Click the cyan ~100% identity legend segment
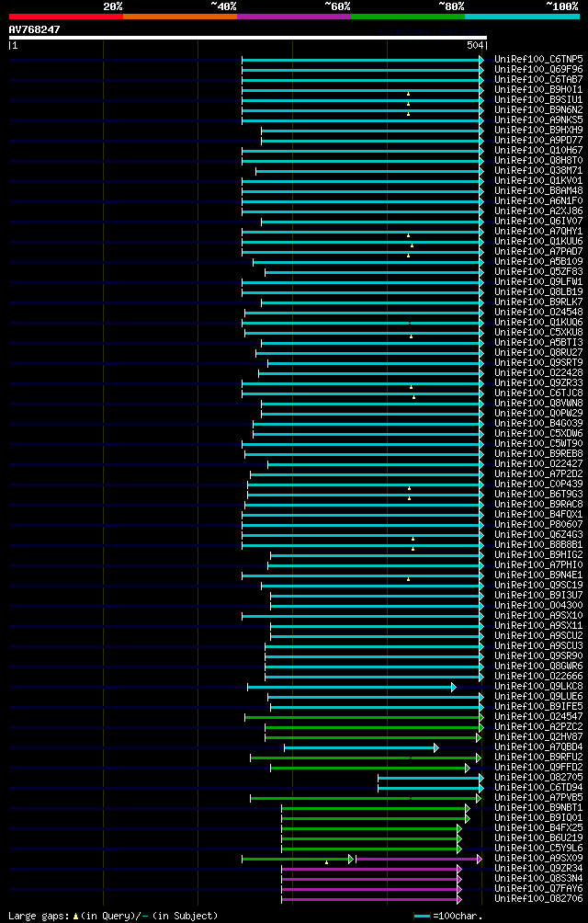588x923 pixels. click(522, 17)
